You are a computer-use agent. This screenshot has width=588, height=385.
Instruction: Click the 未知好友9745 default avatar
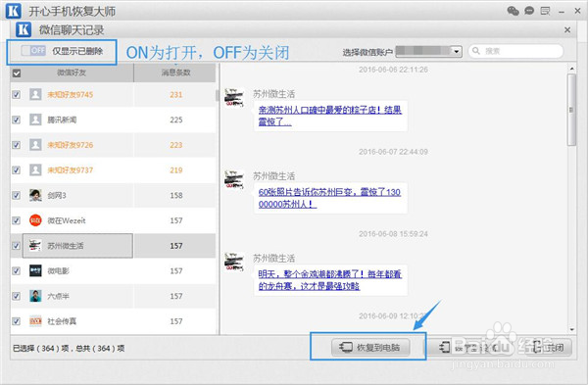(x=35, y=94)
